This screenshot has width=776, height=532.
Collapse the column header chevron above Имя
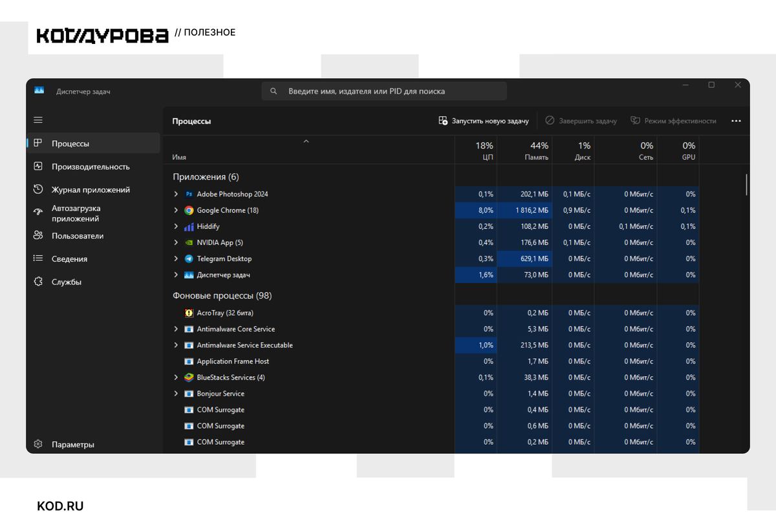[x=307, y=141]
